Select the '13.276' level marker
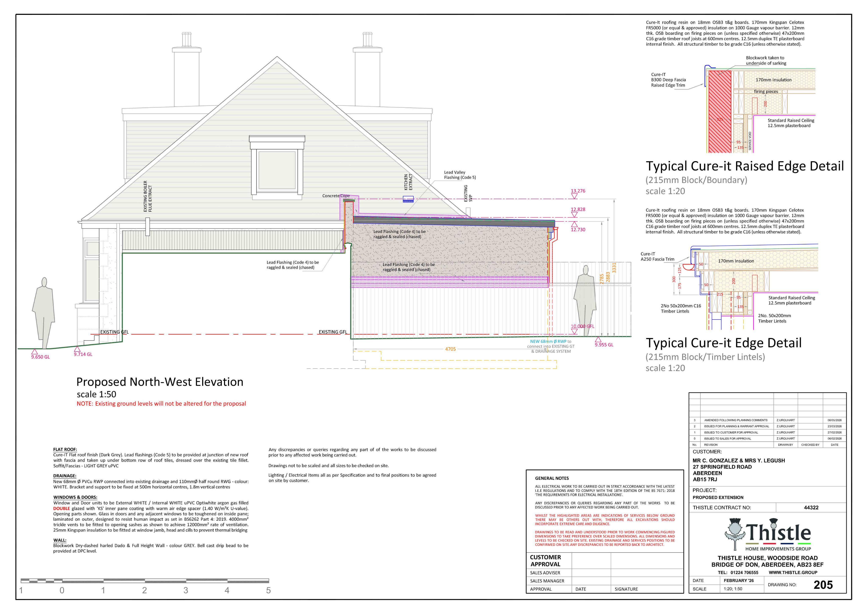 pyautogui.click(x=578, y=191)
